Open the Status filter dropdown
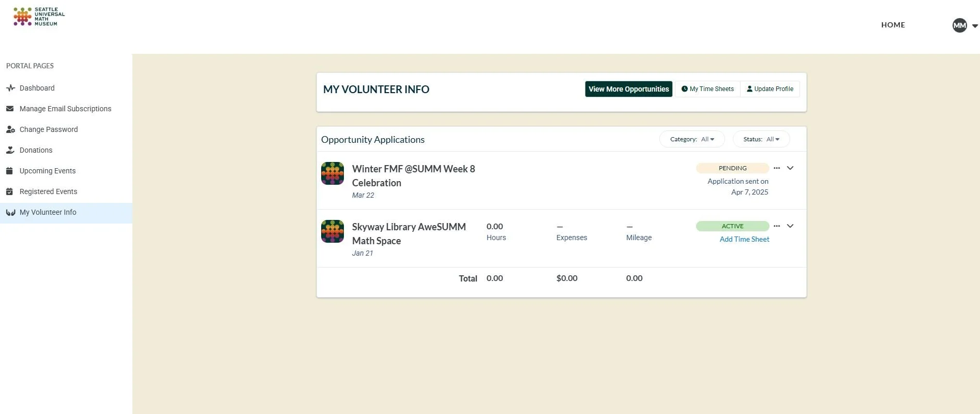The height and width of the screenshot is (414, 980). (761, 139)
